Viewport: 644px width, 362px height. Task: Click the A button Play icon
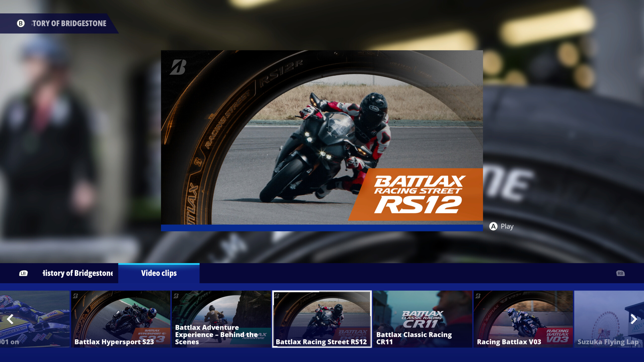pos(493,226)
